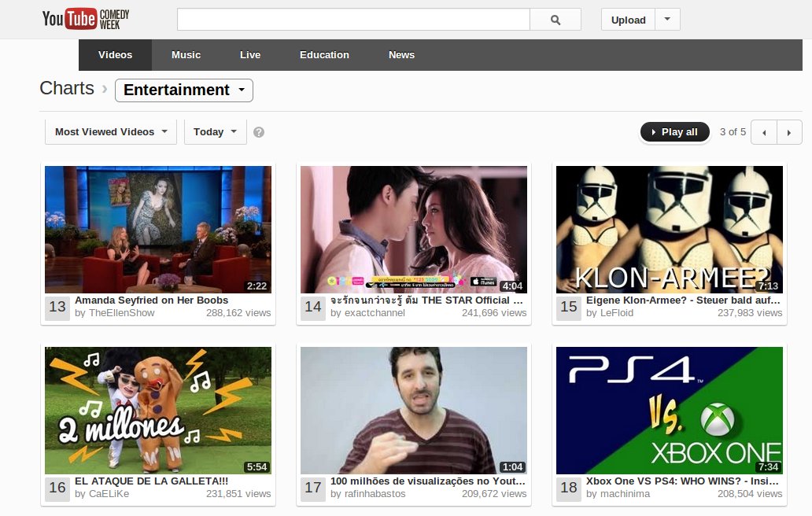Click title 'Amanda Seyfried on Her Boobs'
The width and height of the screenshot is (812, 516).
(151, 300)
